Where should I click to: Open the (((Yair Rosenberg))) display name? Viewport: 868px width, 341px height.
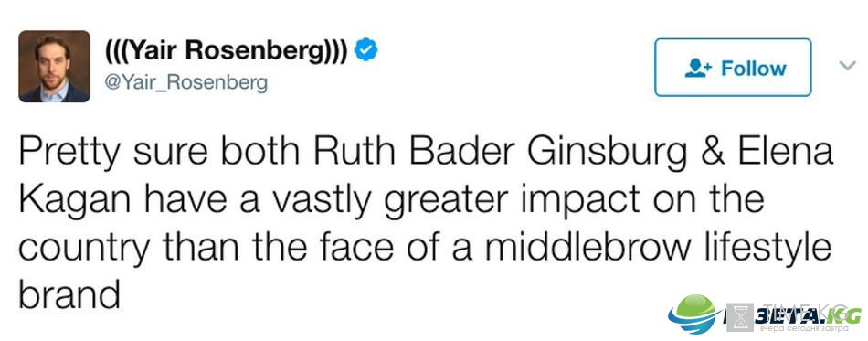227,51
